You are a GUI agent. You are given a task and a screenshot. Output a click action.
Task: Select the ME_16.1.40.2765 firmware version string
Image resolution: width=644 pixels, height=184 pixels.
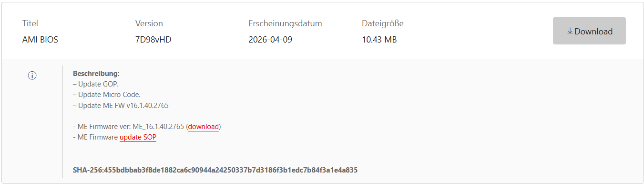pos(158,127)
